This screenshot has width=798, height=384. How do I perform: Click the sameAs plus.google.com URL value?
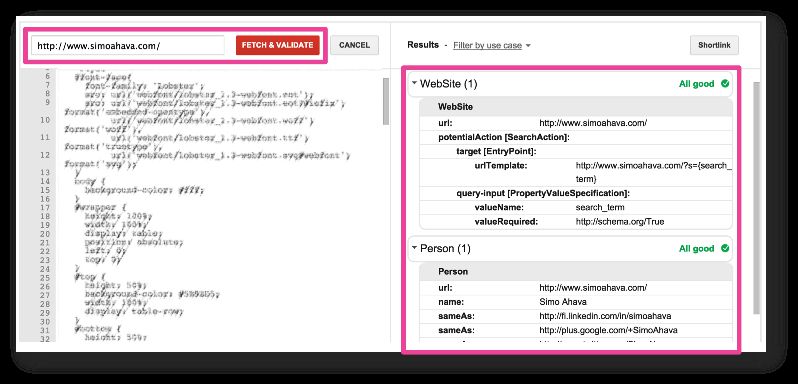click(x=608, y=330)
